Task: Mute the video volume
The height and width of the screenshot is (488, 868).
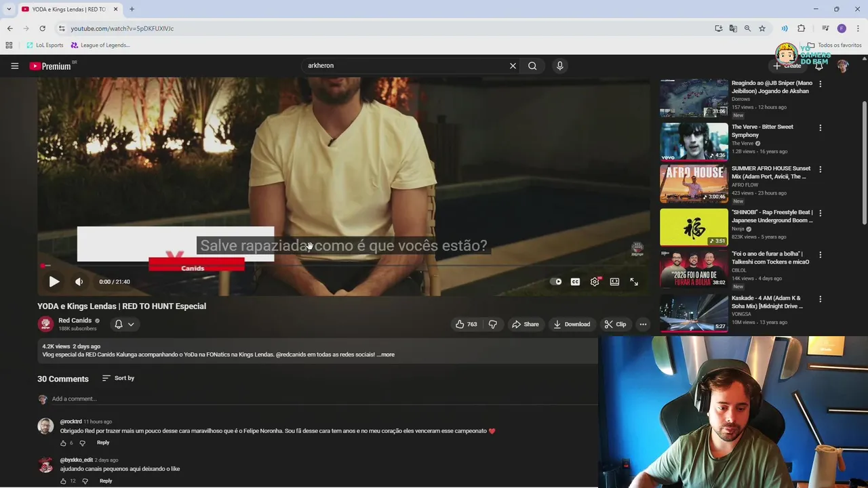Action: 79,281
